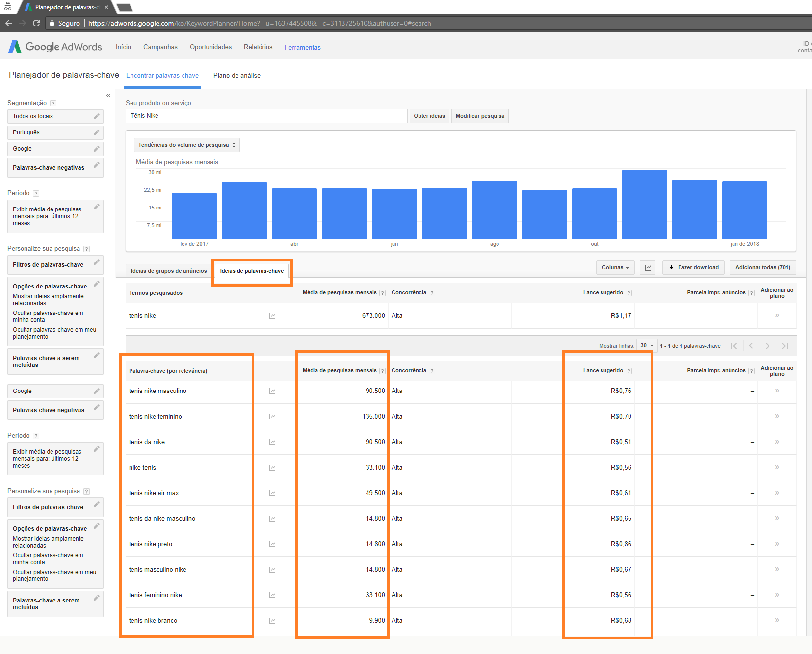Reload the browser page
Viewport: 812px width, 654px height.
click(36, 23)
